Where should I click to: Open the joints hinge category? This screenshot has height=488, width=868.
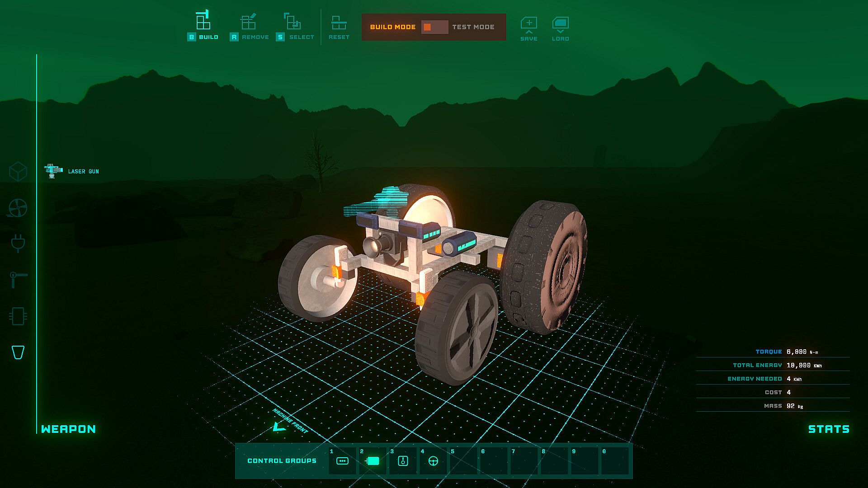pos(18,279)
